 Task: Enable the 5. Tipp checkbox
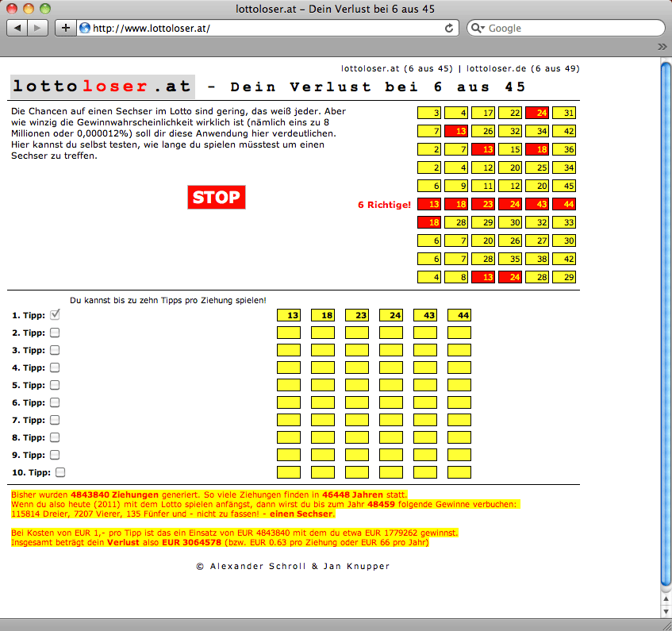tap(55, 385)
